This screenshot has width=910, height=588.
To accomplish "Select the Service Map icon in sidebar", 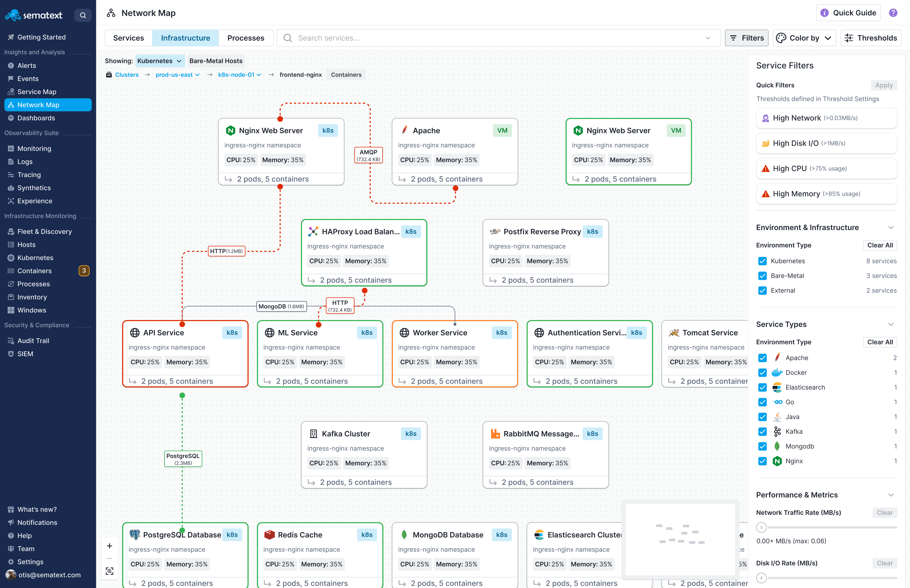I will coord(11,92).
